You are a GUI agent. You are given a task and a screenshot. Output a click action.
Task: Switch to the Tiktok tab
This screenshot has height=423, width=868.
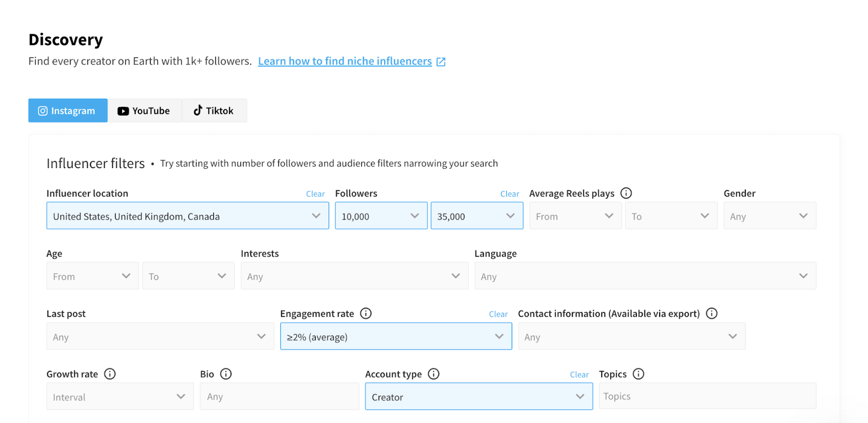click(214, 111)
